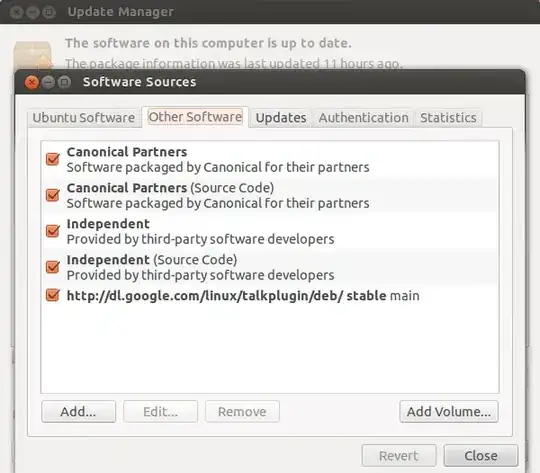Toggle Canonical Partners (Source Code) checkbox
Viewport: 540px width, 473px height.
(53, 195)
